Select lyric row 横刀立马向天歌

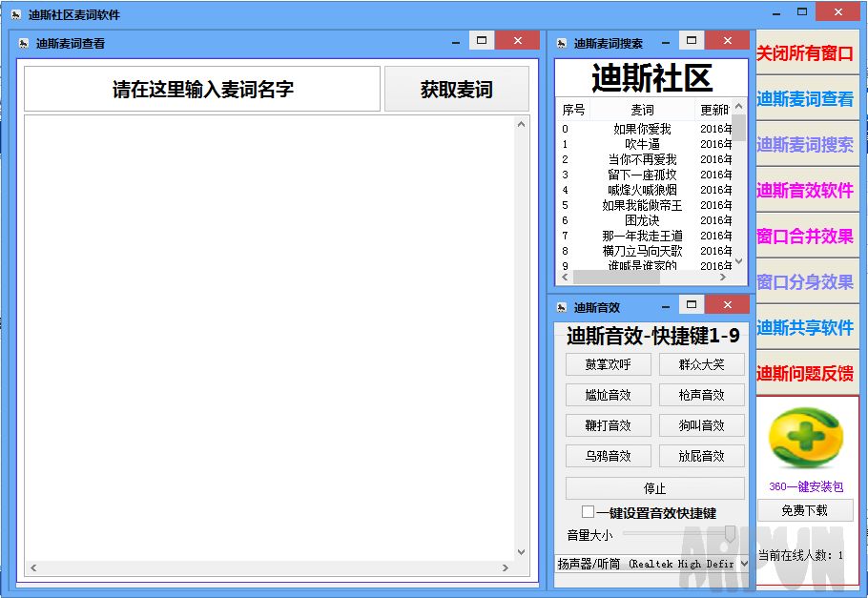[645, 251]
